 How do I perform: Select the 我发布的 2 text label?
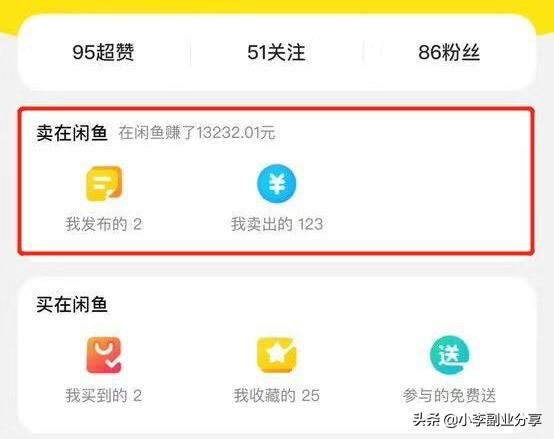click(104, 224)
